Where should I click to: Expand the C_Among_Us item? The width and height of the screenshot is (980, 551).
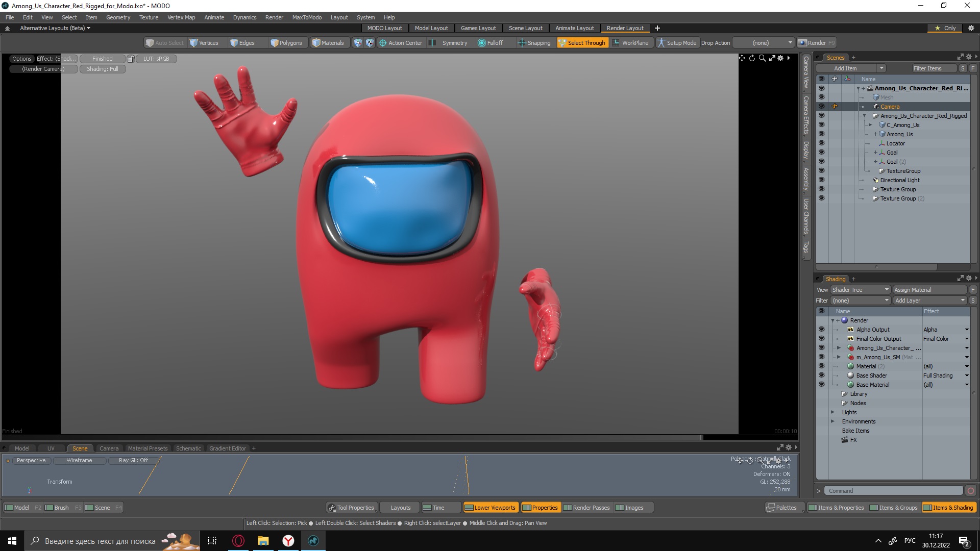click(x=870, y=125)
